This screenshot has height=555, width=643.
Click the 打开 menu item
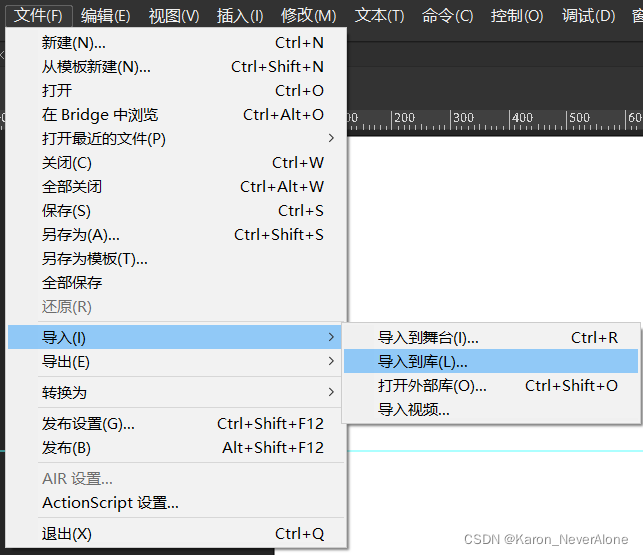[177, 91]
